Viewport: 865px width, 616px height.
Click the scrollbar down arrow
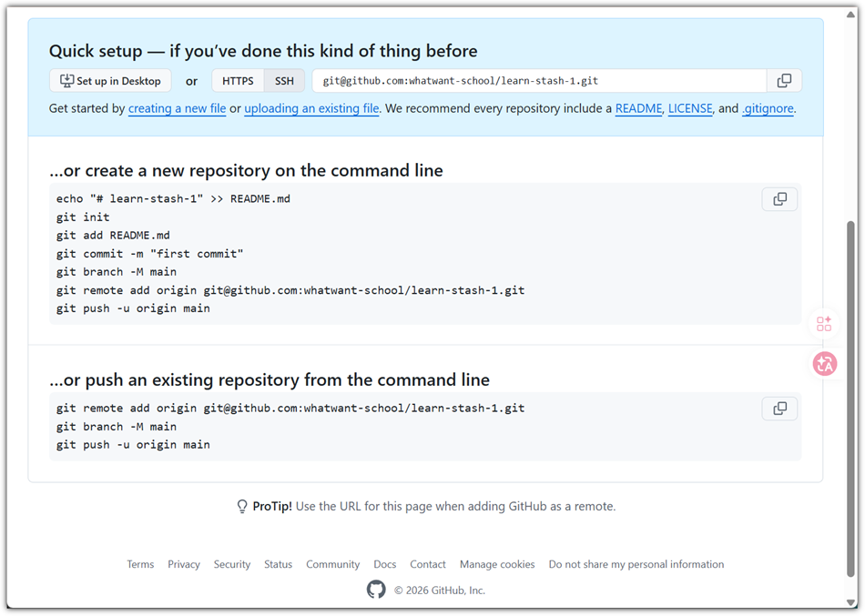pos(850,602)
